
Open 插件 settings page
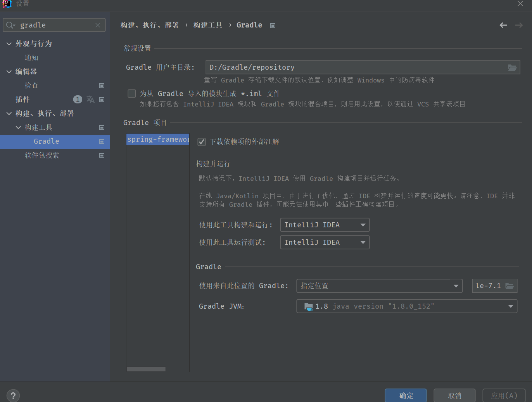pos(22,100)
